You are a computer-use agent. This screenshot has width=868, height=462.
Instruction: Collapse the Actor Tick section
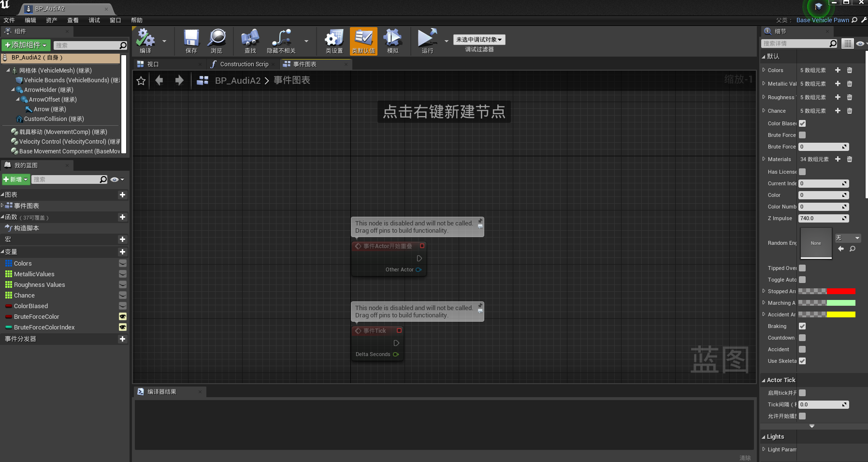tap(764, 380)
